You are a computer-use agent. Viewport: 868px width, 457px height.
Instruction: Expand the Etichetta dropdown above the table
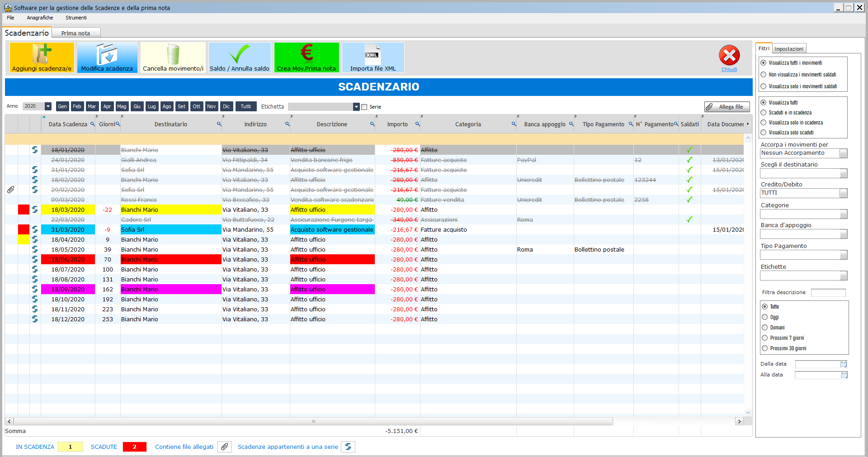click(356, 107)
